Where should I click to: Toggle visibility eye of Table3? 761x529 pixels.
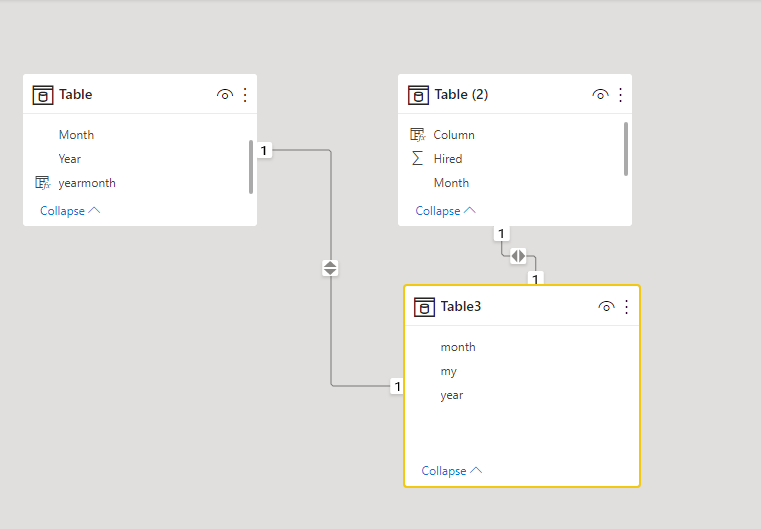click(606, 307)
